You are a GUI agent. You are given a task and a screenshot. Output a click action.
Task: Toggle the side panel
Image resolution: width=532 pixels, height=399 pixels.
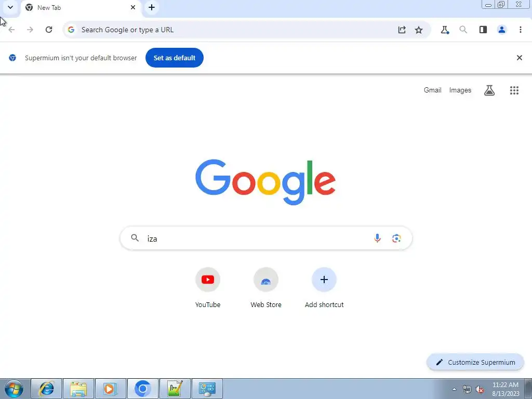pos(483,30)
